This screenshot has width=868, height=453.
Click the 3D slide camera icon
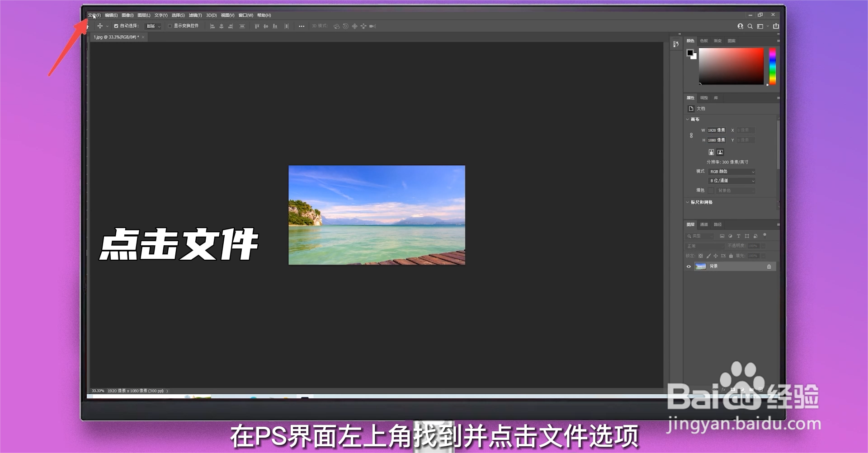363,26
